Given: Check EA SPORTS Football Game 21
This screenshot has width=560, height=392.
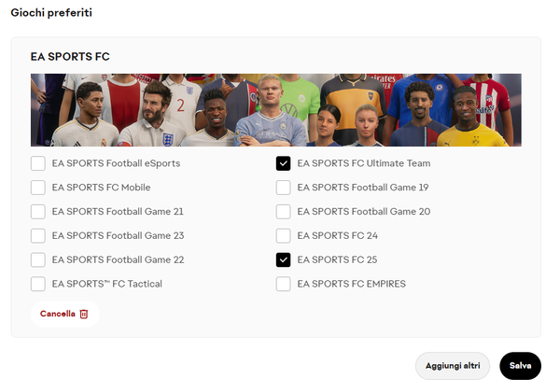Looking at the screenshot, I should coord(38,212).
